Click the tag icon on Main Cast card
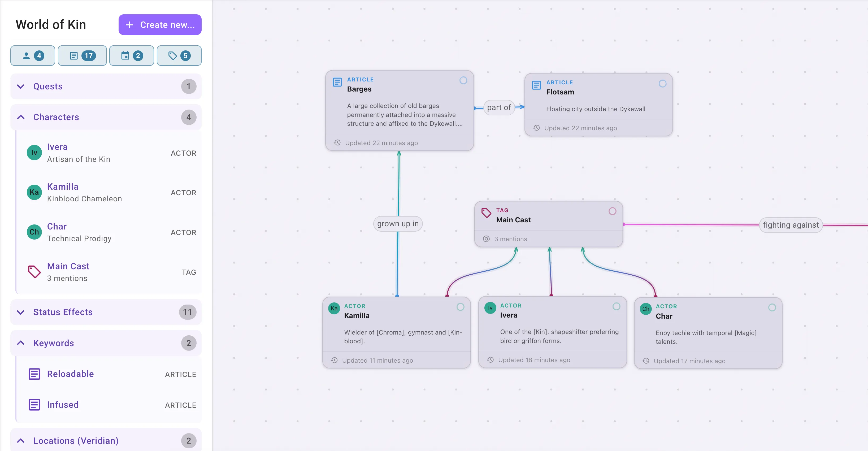The height and width of the screenshot is (451, 868). [486, 213]
